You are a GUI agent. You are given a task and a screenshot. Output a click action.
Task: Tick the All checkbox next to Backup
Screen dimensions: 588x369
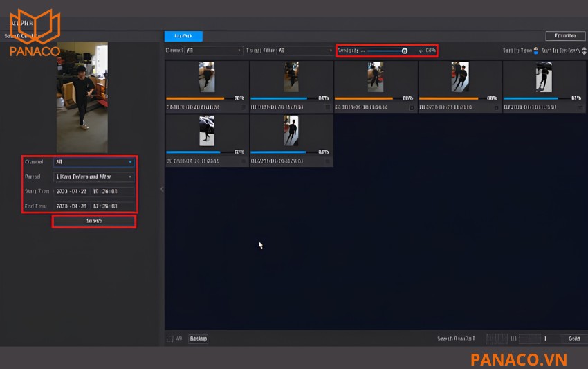(x=170, y=339)
